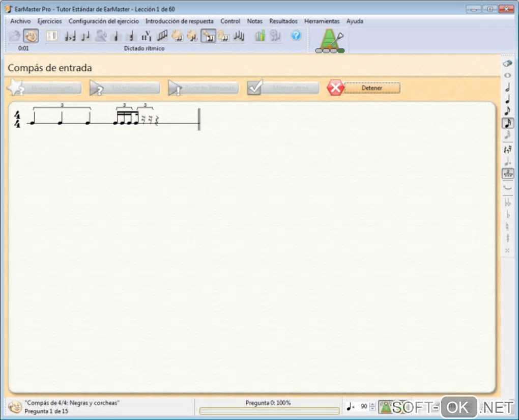The image size is (519, 420).
Task: Open the Introducción de respuesta menu
Action: click(x=180, y=21)
